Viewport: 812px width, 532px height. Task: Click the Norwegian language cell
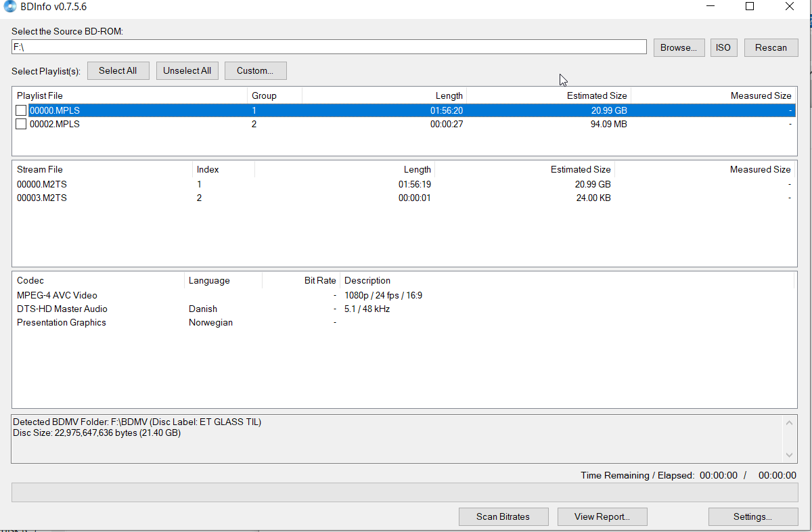pyautogui.click(x=210, y=322)
